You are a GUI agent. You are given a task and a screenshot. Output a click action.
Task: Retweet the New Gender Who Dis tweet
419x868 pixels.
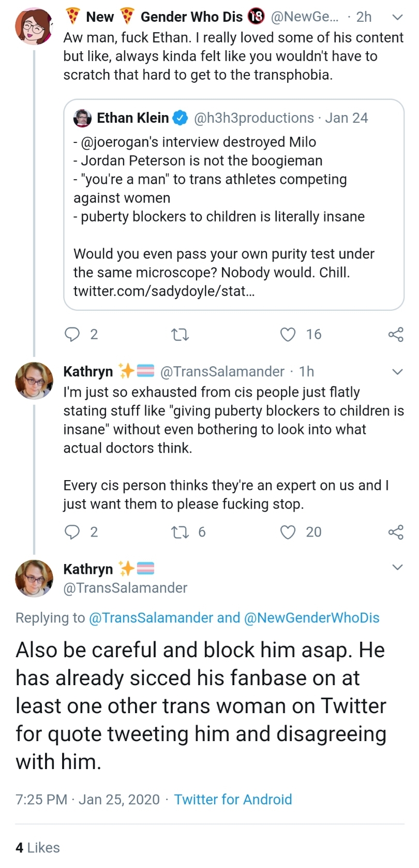coord(179,335)
